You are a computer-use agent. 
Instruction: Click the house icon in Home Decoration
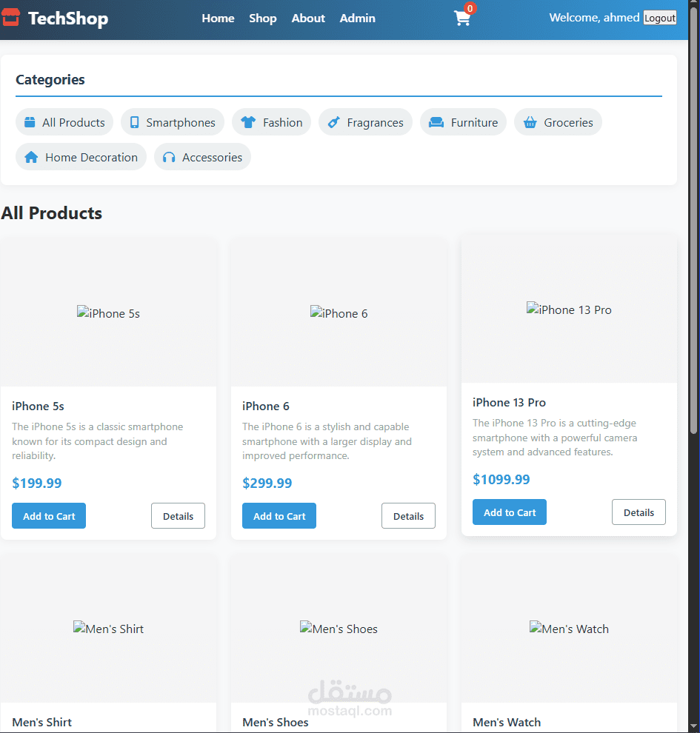coord(31,157)
